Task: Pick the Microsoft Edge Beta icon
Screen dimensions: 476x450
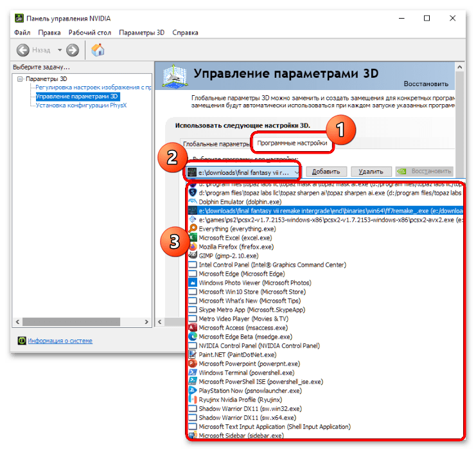Action: click(x=193, y=336)
